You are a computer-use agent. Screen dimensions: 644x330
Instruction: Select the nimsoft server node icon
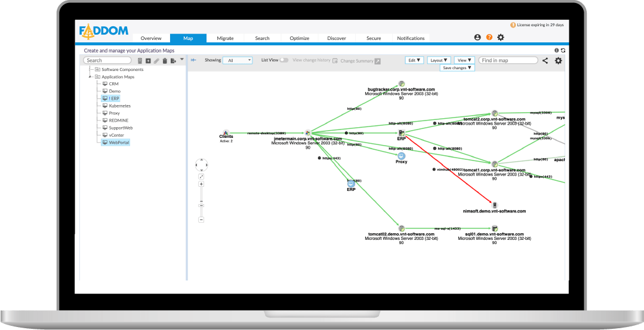(x=495, y=205)
